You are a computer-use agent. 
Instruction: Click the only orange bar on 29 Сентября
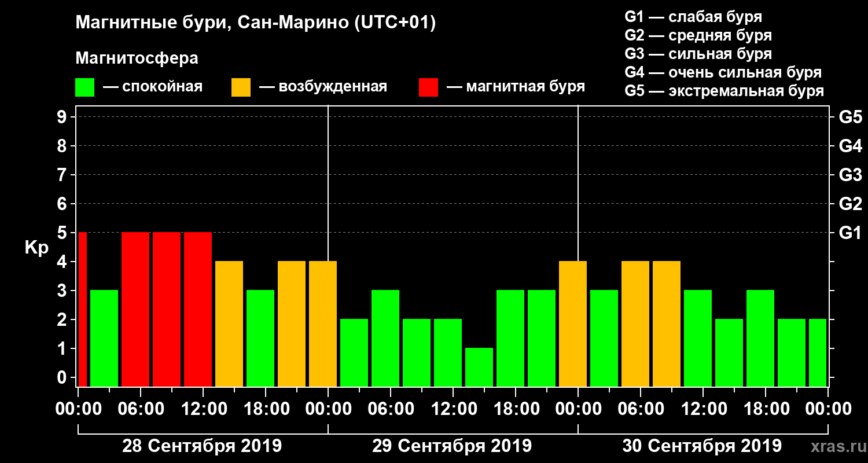click(x=573, y=324)
